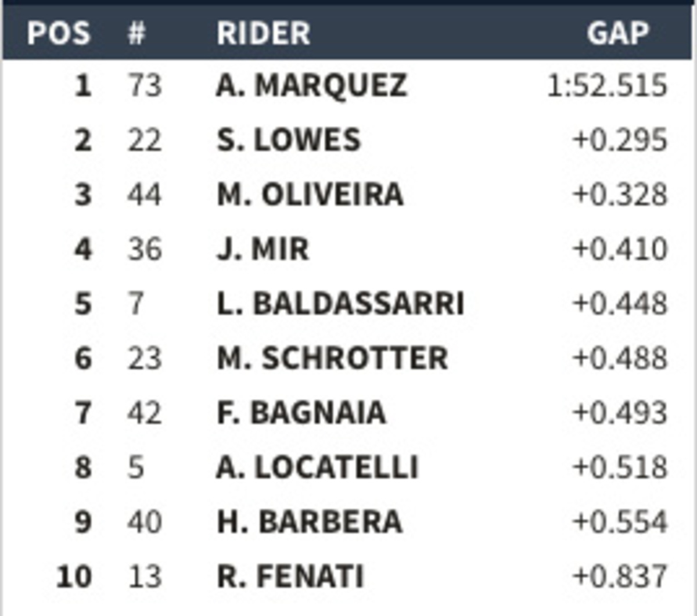Screen dimensions: 697x616
Task: Choose L. BALDASSARRI in the list
Action: coord(340,304)
